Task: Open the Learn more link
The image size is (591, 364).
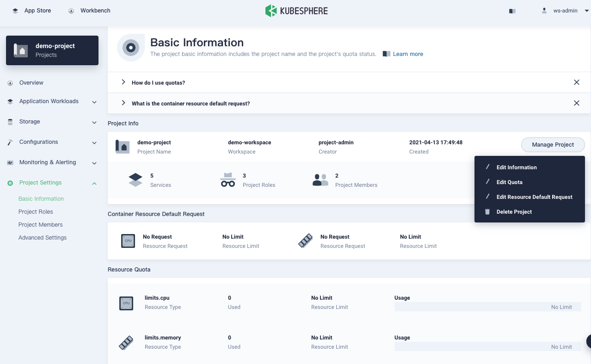Action: pos(407,54)
